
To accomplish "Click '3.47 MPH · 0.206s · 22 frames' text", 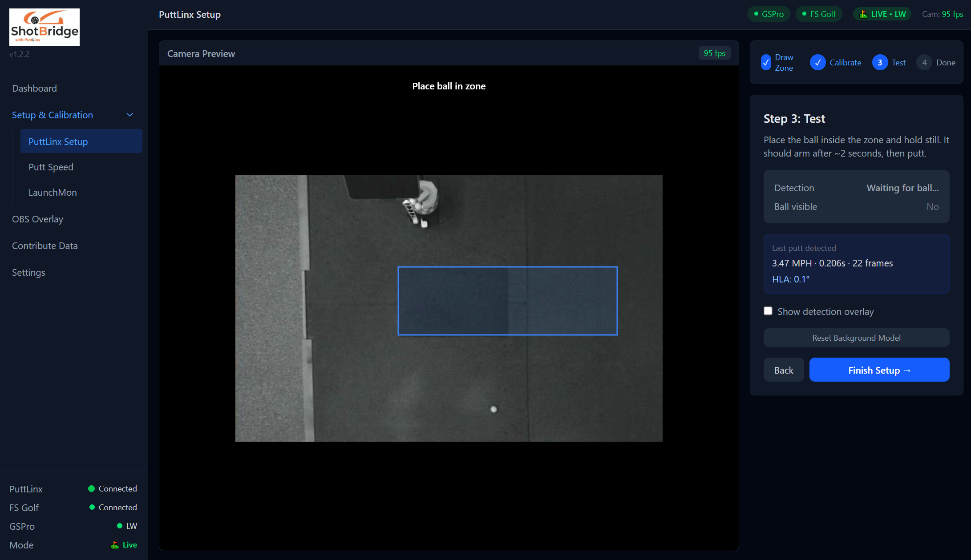I will click(x=832, y=263).
